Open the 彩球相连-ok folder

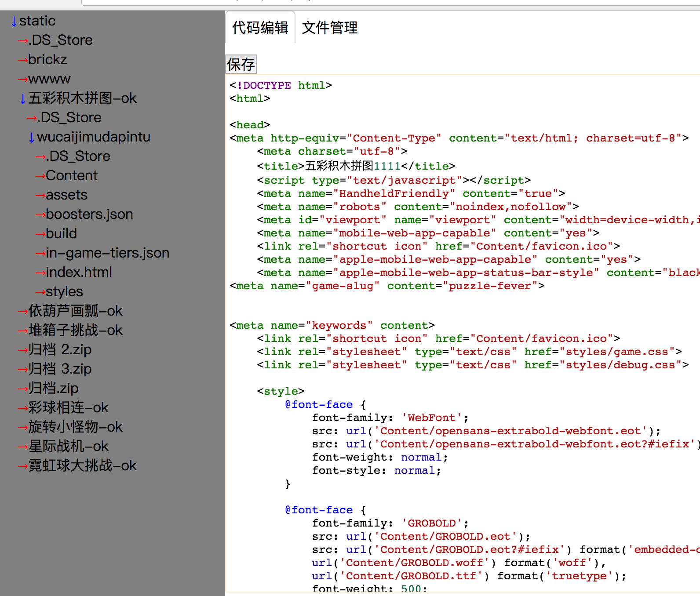tap(68, 408)
